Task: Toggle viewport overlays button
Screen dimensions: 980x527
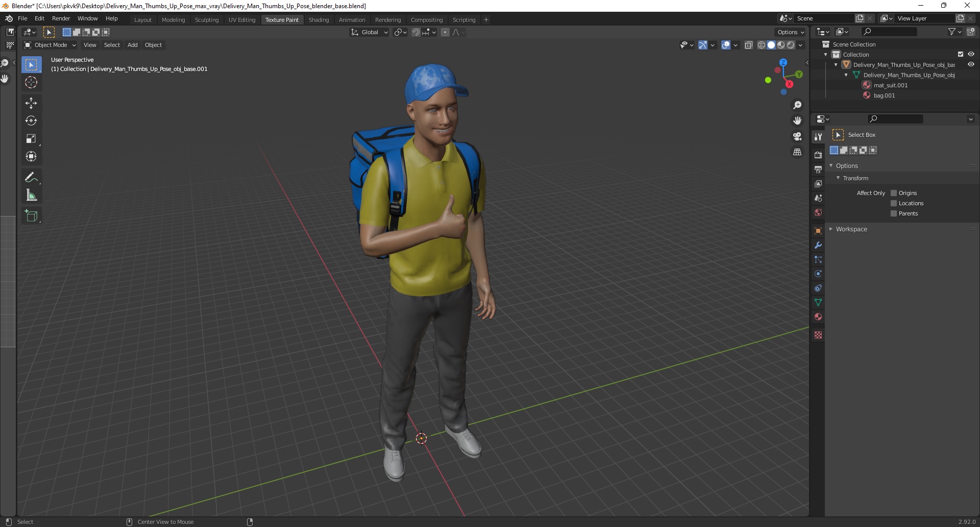Action: point(726,45)
